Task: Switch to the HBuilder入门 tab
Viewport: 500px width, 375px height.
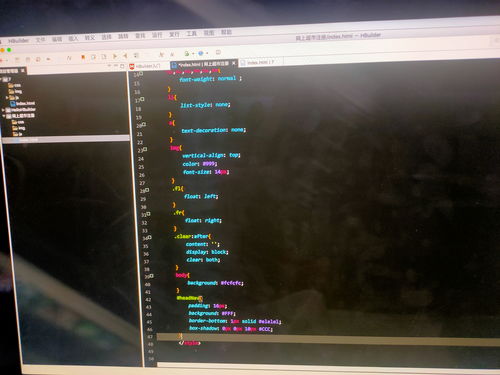Action: tap(145, 66)
